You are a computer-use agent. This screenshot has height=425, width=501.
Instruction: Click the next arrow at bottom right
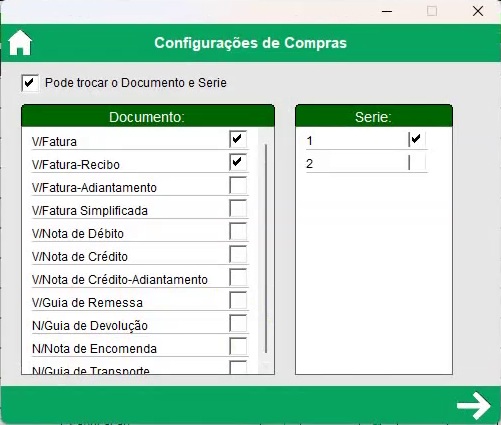(x=473, y=405)
